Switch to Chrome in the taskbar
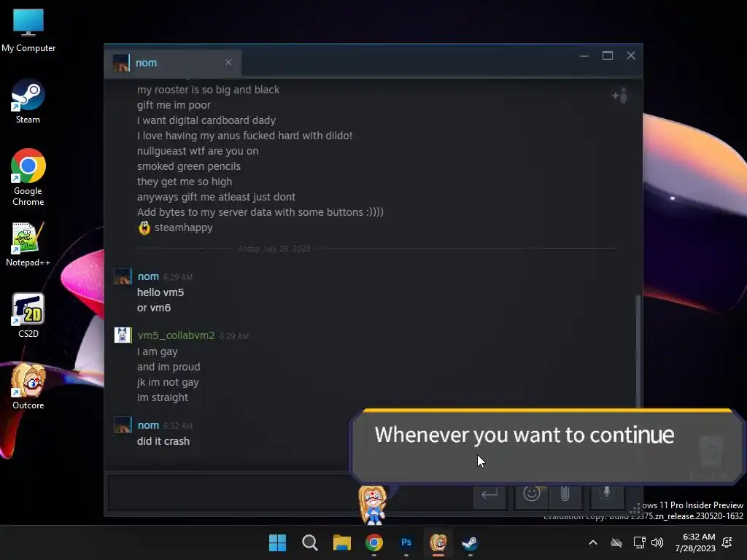747x560 pixels. [374, 542]
